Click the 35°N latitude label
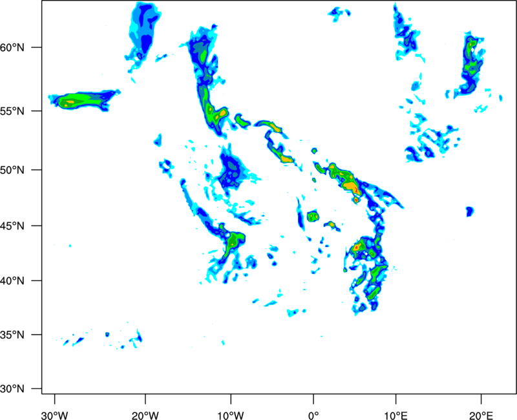This screenshot has height=420, width=517. (12, 335)
